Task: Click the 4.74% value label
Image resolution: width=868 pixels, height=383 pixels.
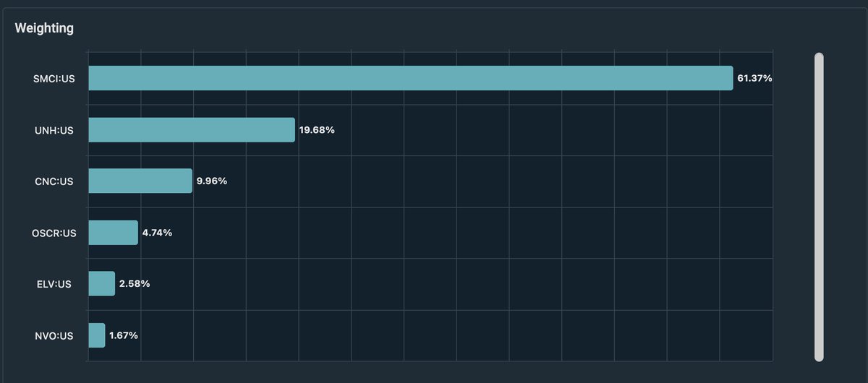Action: coord(157,233)
